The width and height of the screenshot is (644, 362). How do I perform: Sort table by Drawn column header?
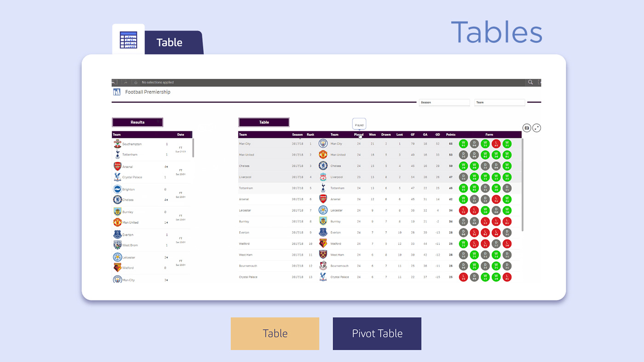coord(386,135)
